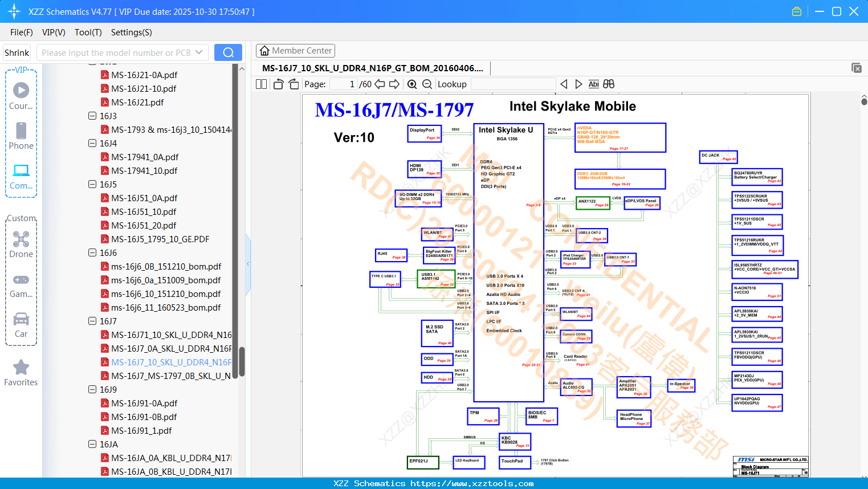
Task: Select the Computer category icon
Action: 21,176
